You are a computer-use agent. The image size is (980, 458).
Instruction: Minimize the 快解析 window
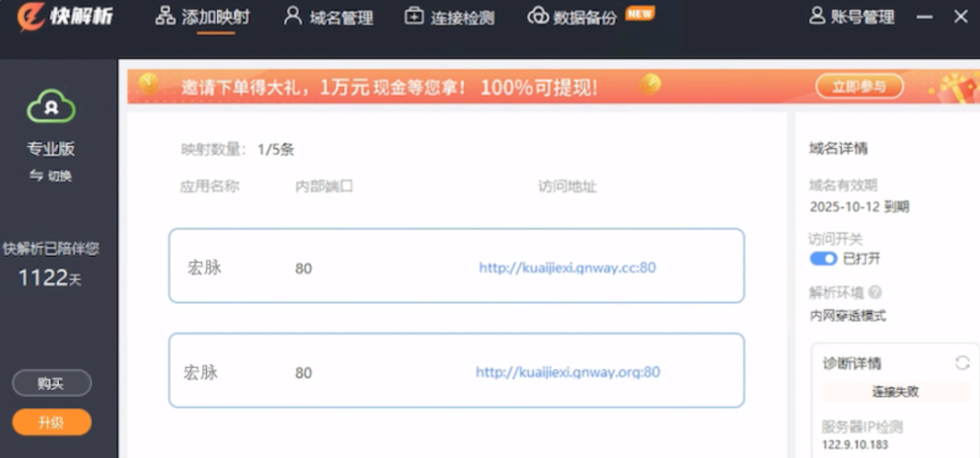point(925,16)
